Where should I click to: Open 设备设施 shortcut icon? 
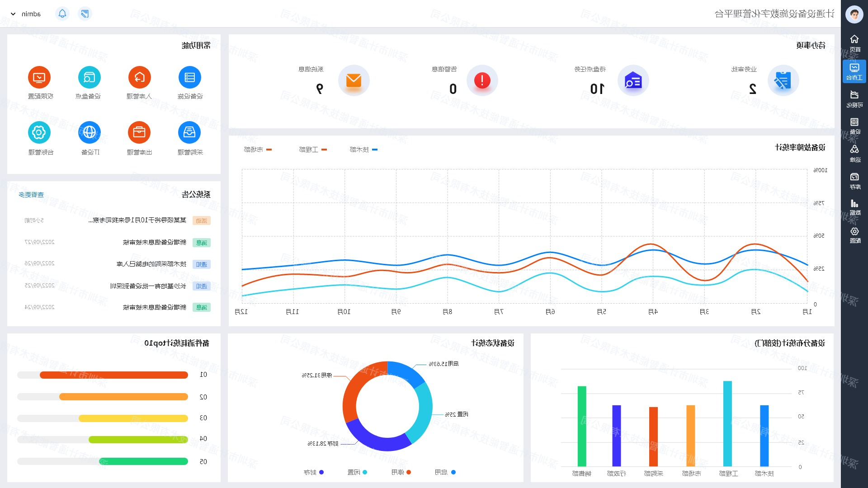click(189, 78)
